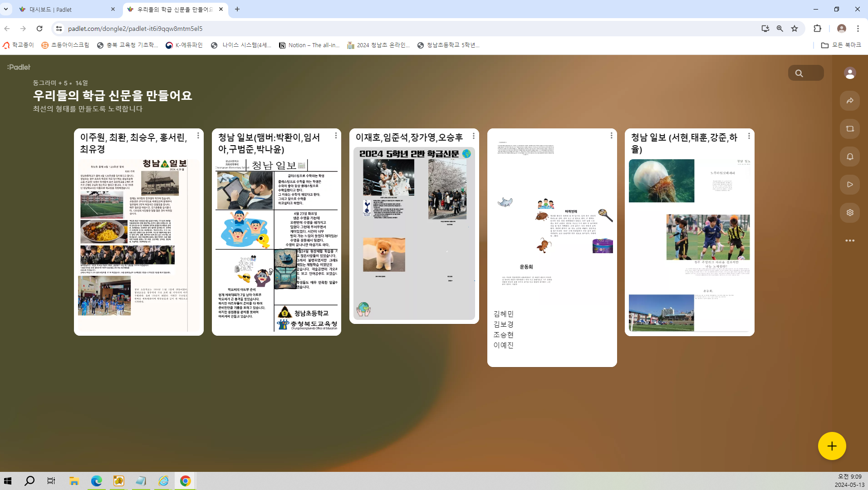The width and height of the screenshot is (868, 490).
Task: Open the 이주원, 최환 newspaper image
Action: pos(139,245)
